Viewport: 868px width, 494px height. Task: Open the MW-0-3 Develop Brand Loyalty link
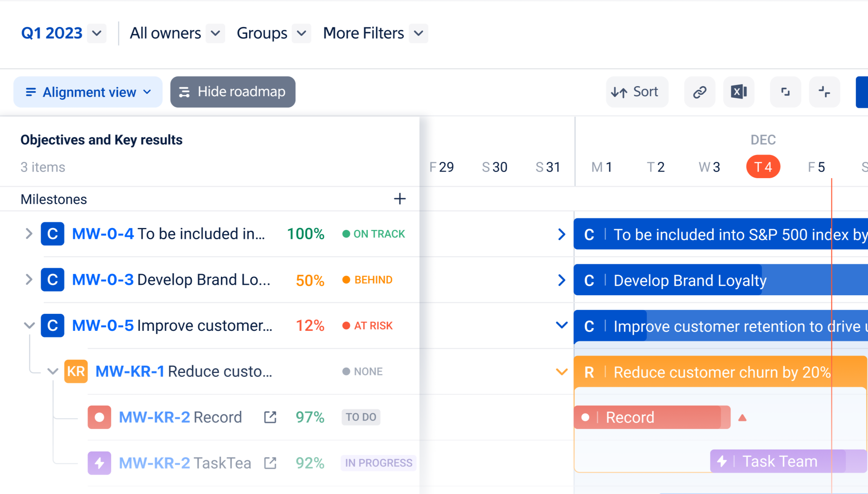103,280
